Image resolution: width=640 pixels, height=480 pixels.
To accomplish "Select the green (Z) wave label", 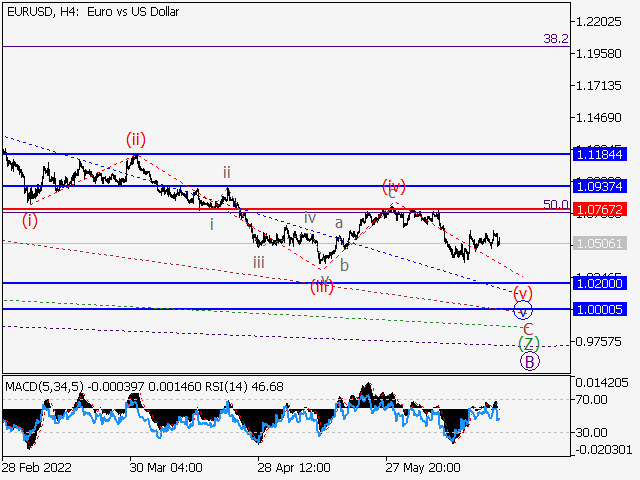I will tap(528, 344).
